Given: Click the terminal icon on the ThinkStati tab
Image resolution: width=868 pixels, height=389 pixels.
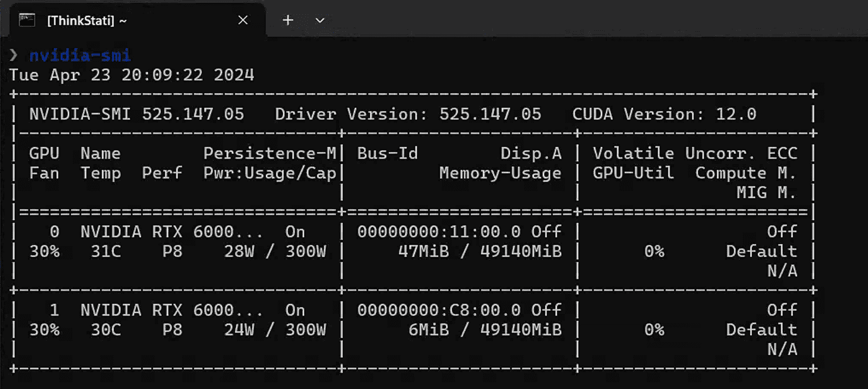Looking at the screenshot, I should 27,20.
